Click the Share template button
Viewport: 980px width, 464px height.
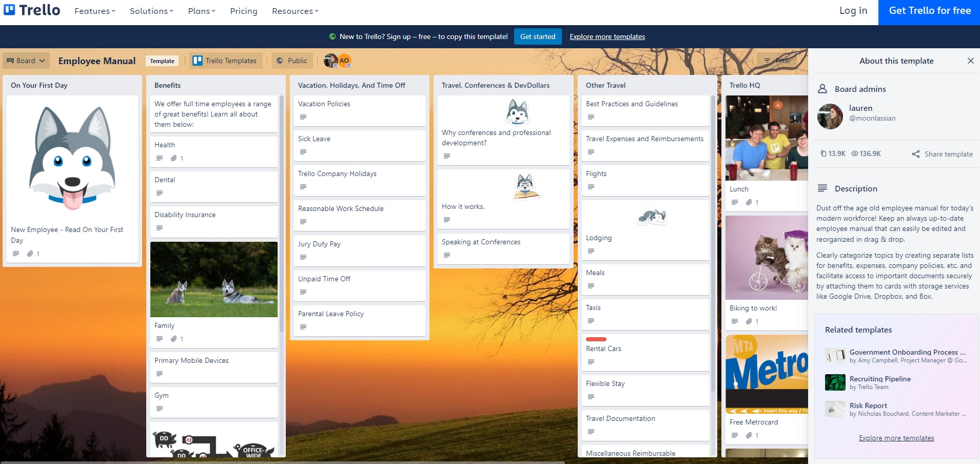point(943,154)
